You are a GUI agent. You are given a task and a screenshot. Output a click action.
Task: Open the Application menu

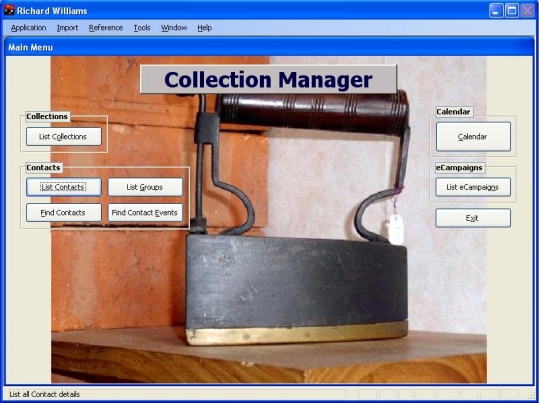[28, 28]
